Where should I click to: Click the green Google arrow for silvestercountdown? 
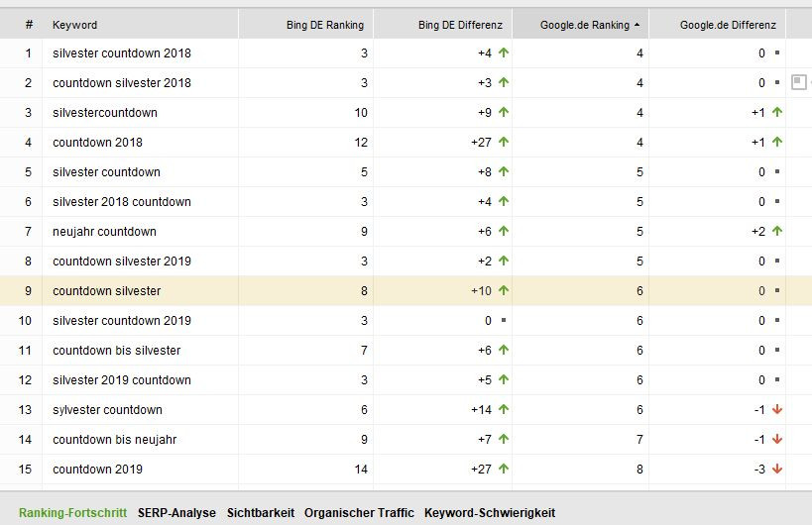[776, 112]
